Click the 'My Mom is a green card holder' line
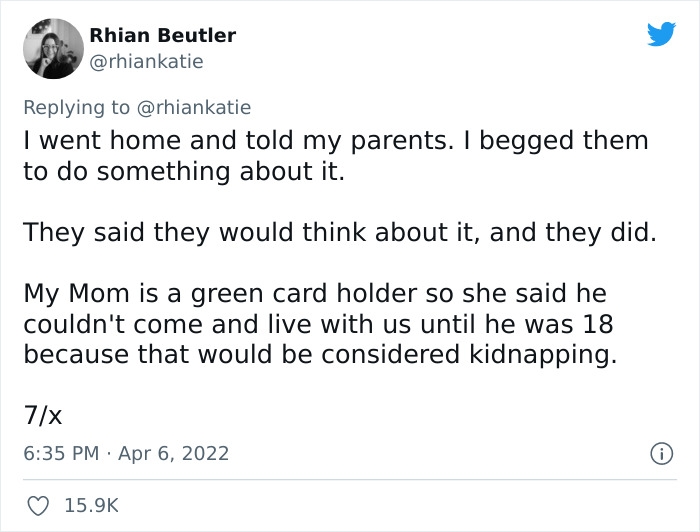 point(315,295)
